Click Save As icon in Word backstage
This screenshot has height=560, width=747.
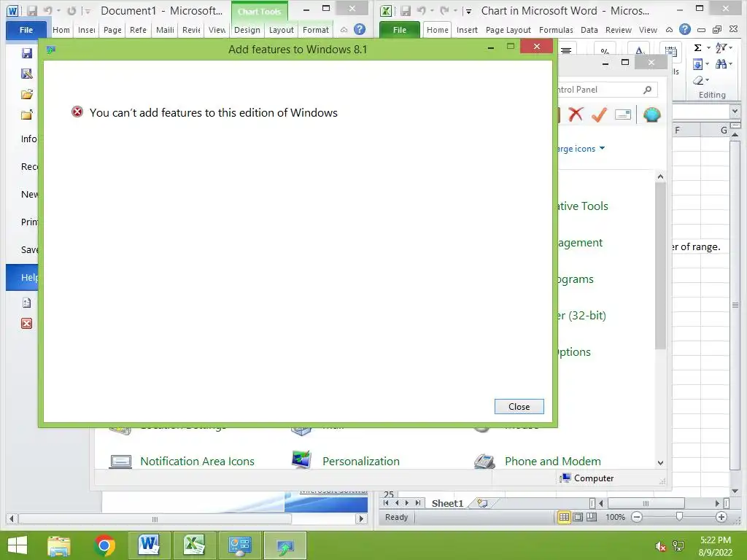[x=27, y=74]
